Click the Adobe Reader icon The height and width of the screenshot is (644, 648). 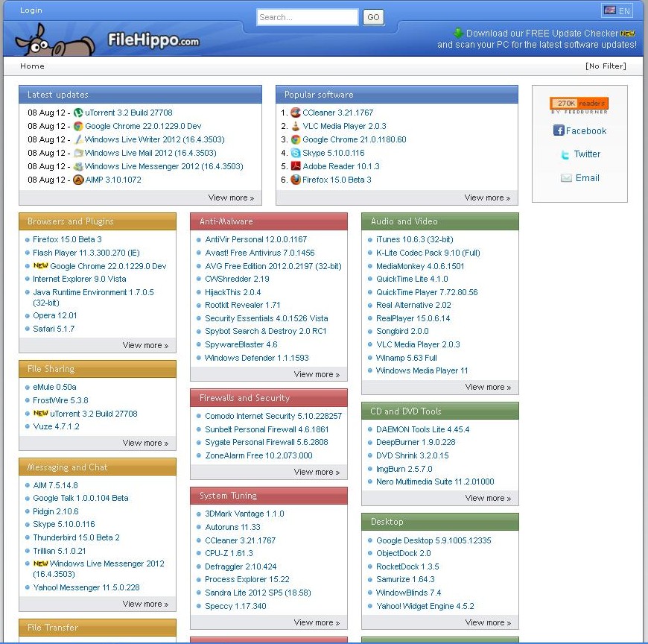296,166
